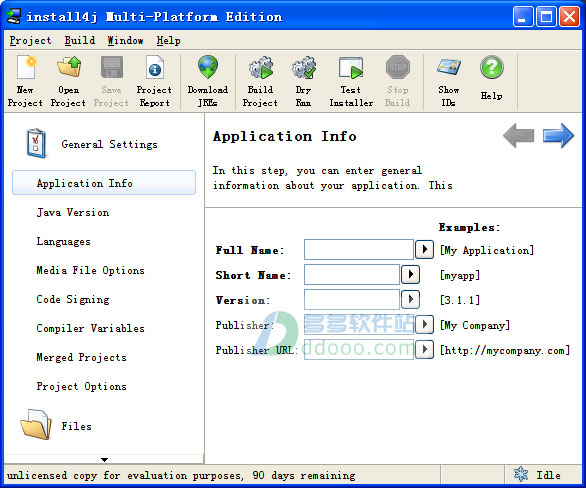Minimize the install4j window
Screen dimensions: 586x488
[x=523, y=16]
